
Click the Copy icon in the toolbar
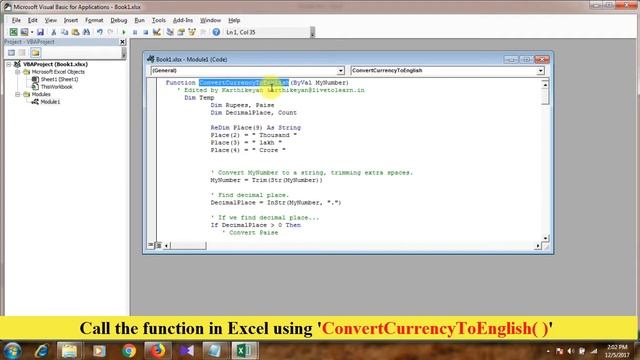[x=64, y=32]
